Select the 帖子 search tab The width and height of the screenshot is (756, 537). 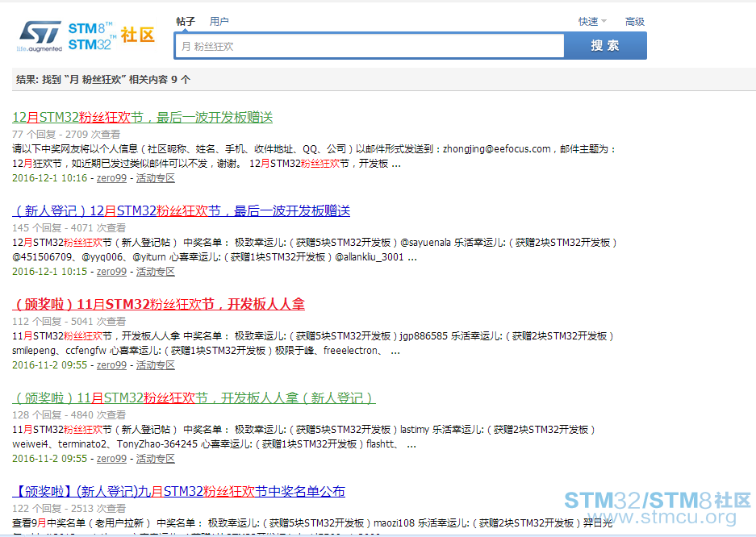pos(186,22)
